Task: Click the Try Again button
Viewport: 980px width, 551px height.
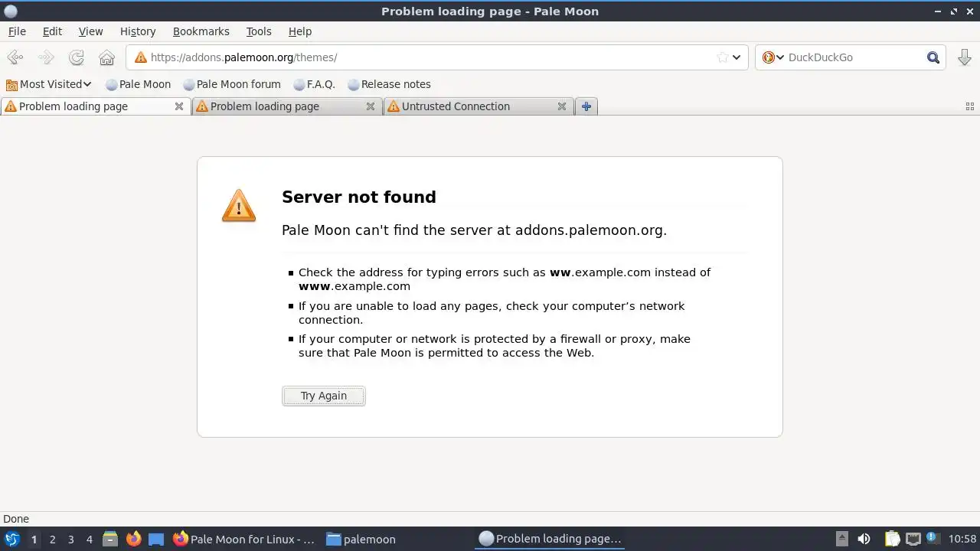Action: [324, 396]
